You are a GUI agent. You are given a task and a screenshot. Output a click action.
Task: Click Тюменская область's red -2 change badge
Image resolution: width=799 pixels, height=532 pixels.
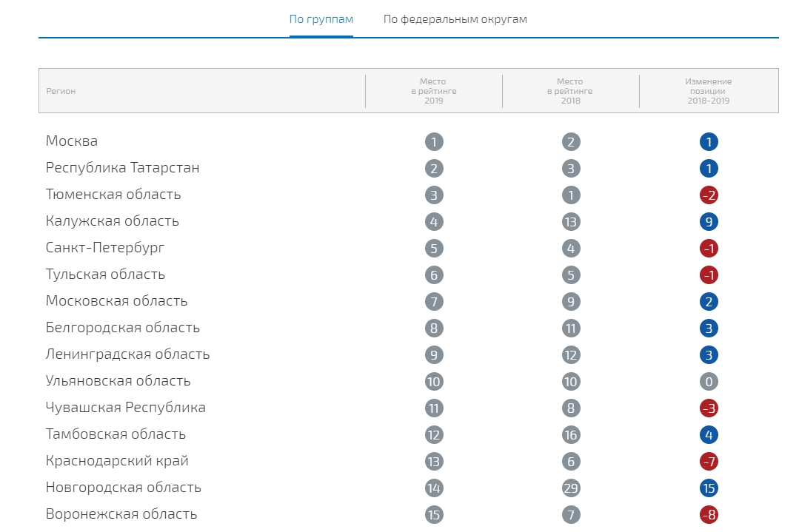click(709, 195)
